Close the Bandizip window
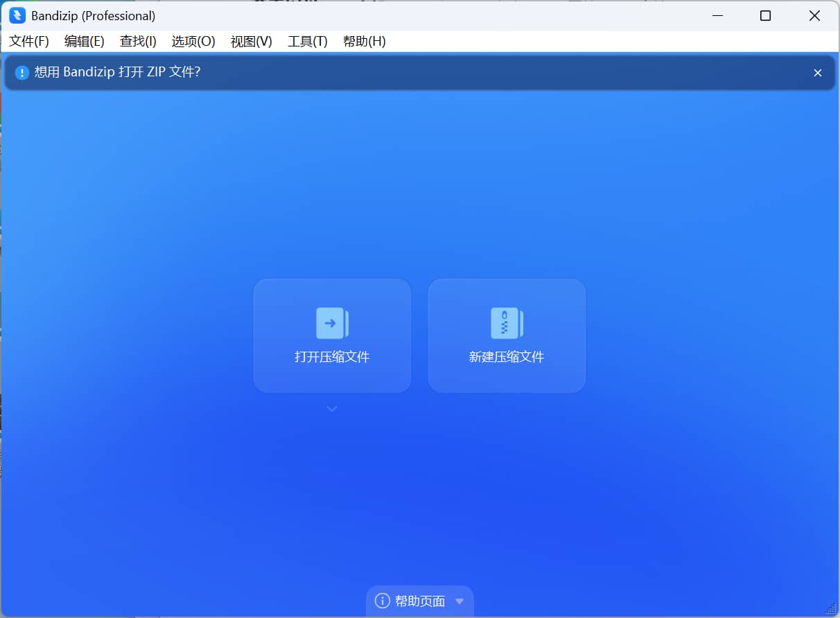 pos(815,15)
